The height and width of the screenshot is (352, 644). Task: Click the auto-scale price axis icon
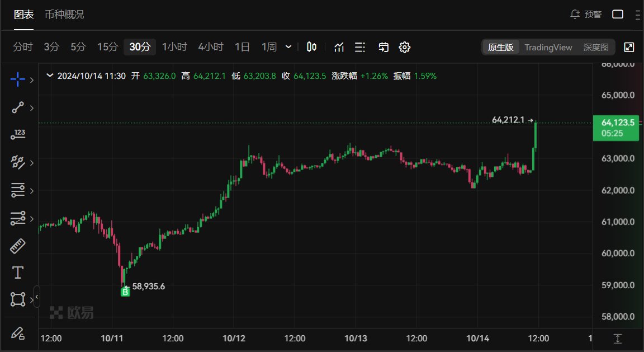click(x=618, y=339)
